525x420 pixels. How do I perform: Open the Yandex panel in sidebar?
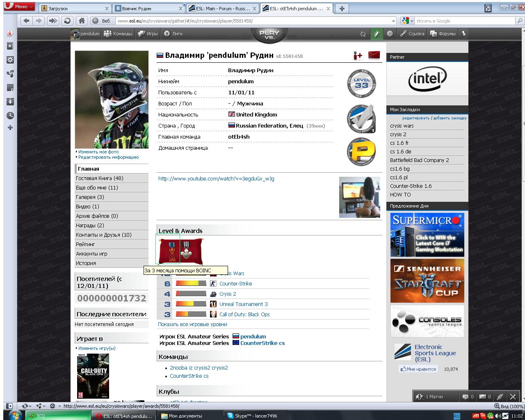pyautogui.click(x=10, y=34)
